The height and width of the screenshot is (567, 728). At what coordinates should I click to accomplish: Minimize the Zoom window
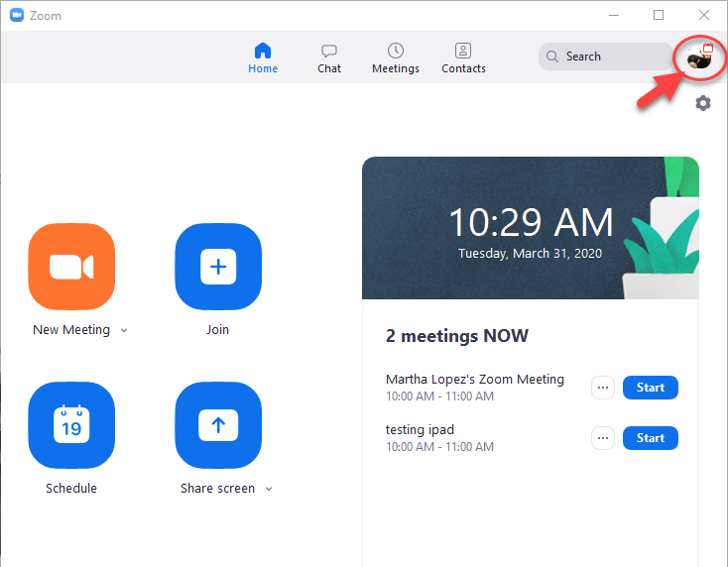(x=614, y=15)
